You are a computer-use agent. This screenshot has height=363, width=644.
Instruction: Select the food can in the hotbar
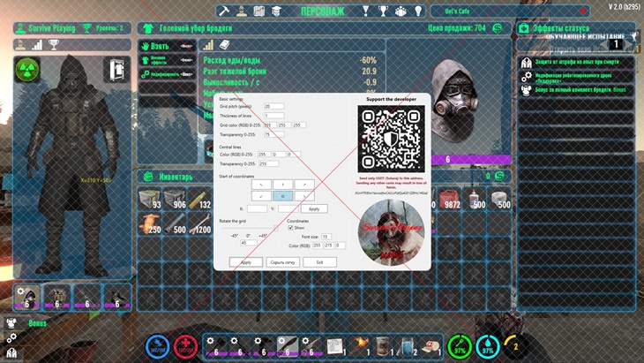pos(383,346)
